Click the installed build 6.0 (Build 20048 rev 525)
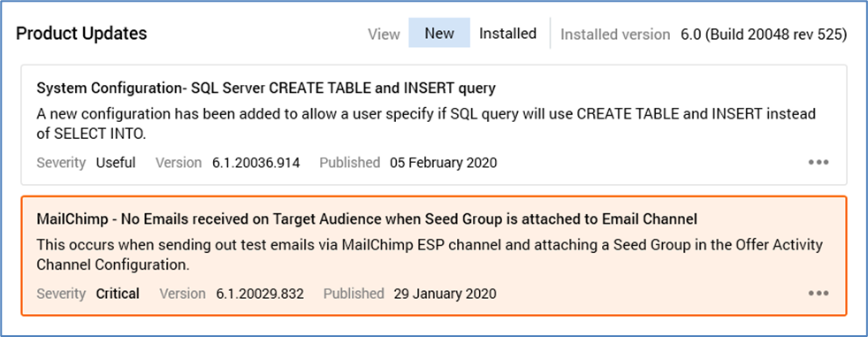Viewport: 868px width, 337px height. (764, 34)
